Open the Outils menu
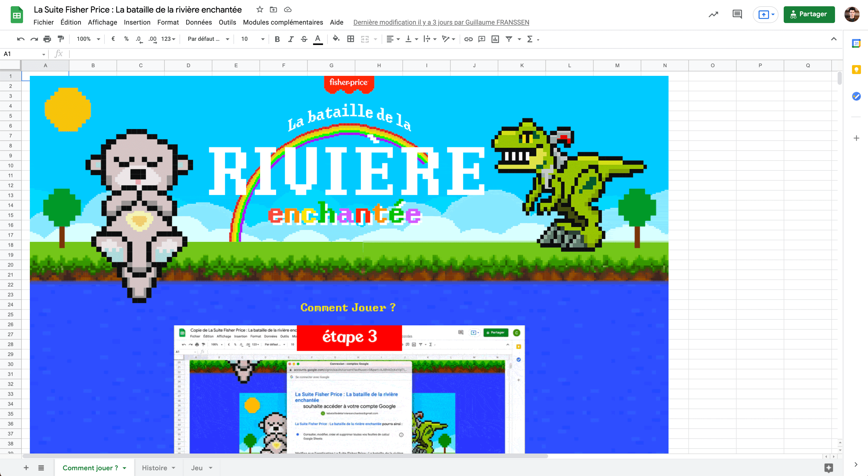This screenshot has height=476, width=868. (x=227, y=22)
